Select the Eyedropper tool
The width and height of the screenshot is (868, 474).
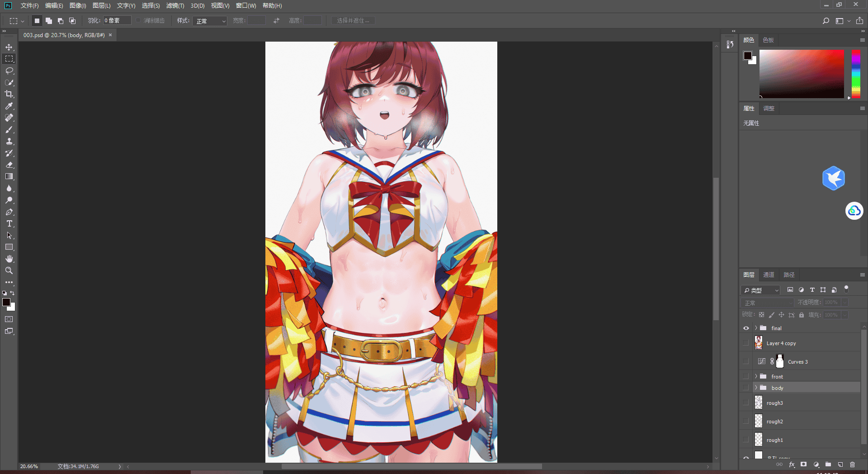click(9, 106)
